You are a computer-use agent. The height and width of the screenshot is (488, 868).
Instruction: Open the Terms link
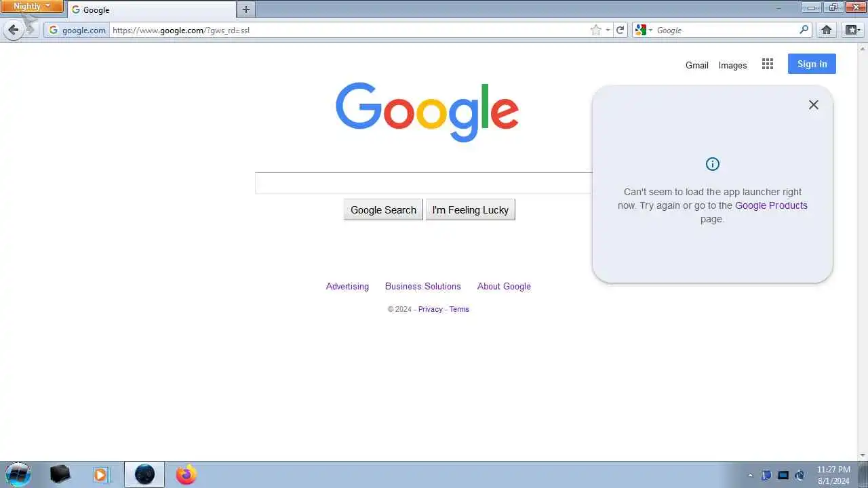tap(459, 309)
